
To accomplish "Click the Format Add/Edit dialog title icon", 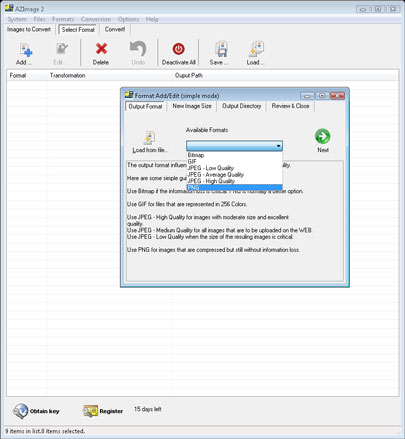I will pos(129,95).
